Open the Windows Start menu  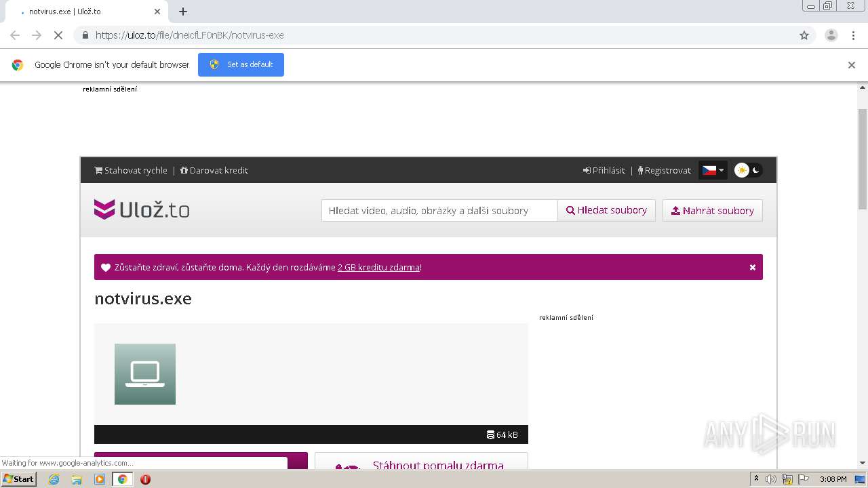[19, 479]
